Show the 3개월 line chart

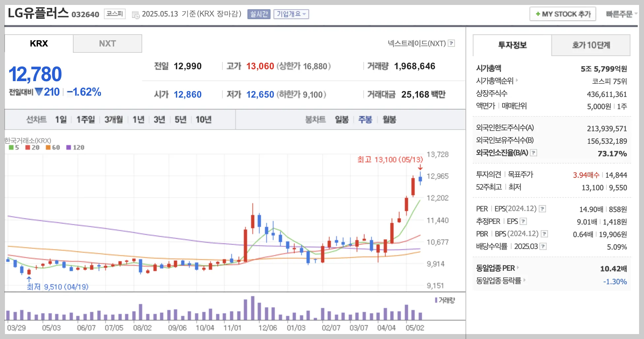(x=114, y=119)
